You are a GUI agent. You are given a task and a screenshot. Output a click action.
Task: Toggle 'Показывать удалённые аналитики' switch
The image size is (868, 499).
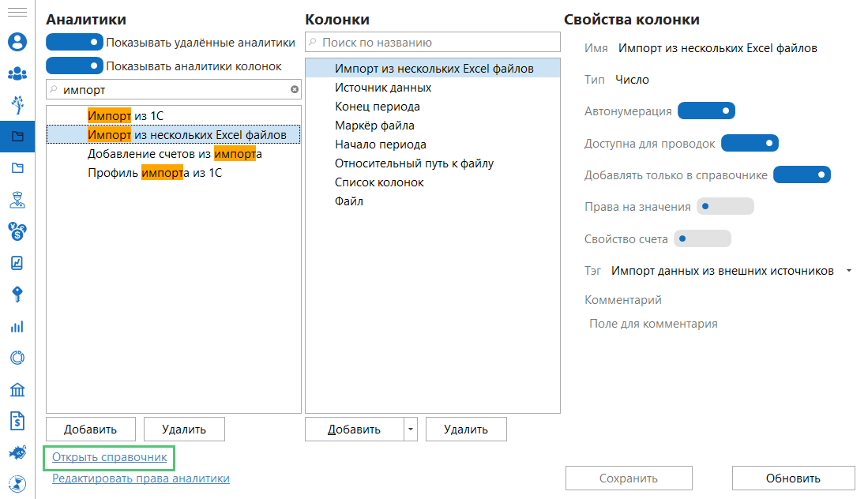tap(75, 42)
